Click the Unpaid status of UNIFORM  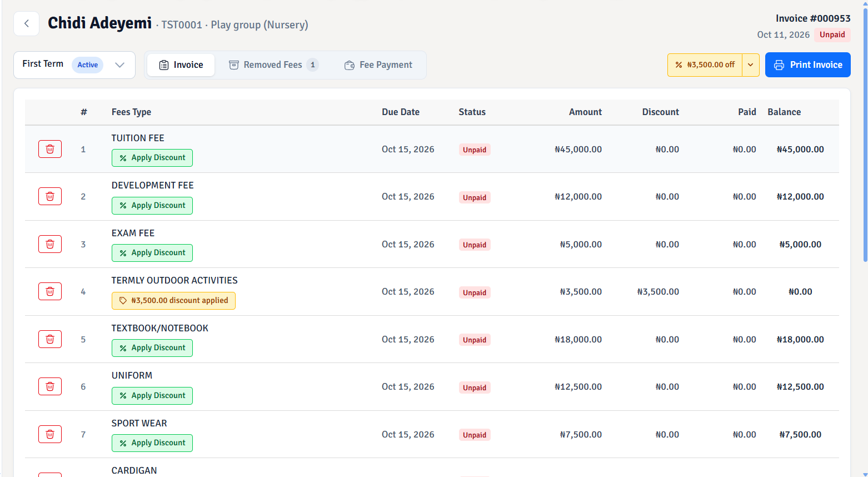pos(475,387)
